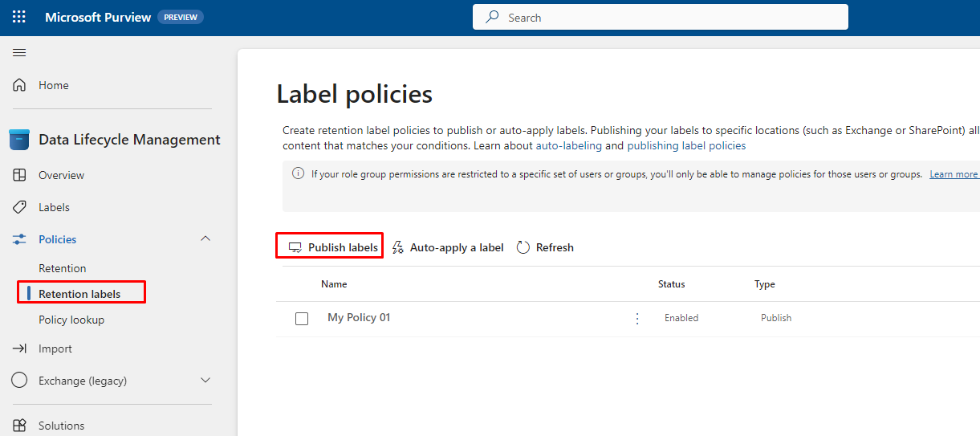980x436 pixels.
Task: Open the app launcher waffle icon
Action: tap(18, 17)
